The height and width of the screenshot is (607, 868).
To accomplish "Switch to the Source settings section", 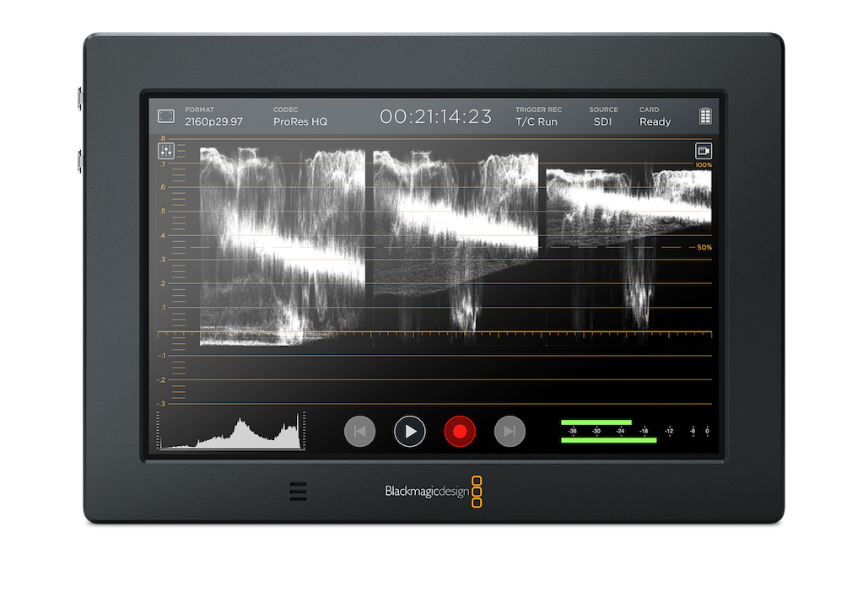I will [603, 110].
